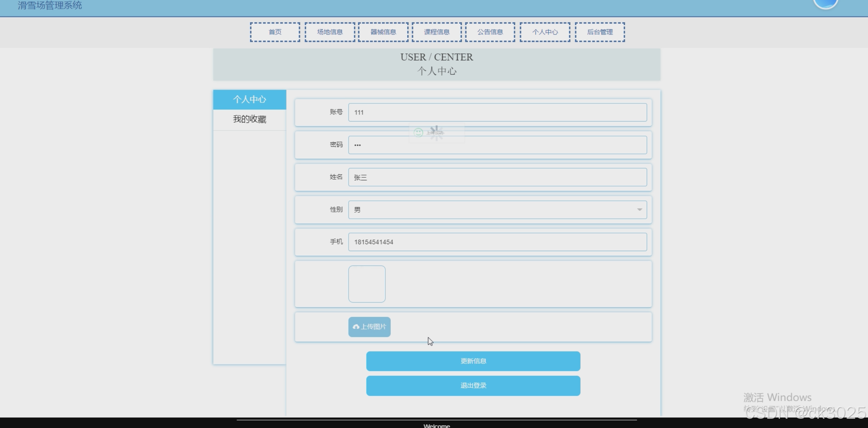Open the 器械信息 navigation tab
The height and width of the screenshot is (428, 868).
(383, 32)
